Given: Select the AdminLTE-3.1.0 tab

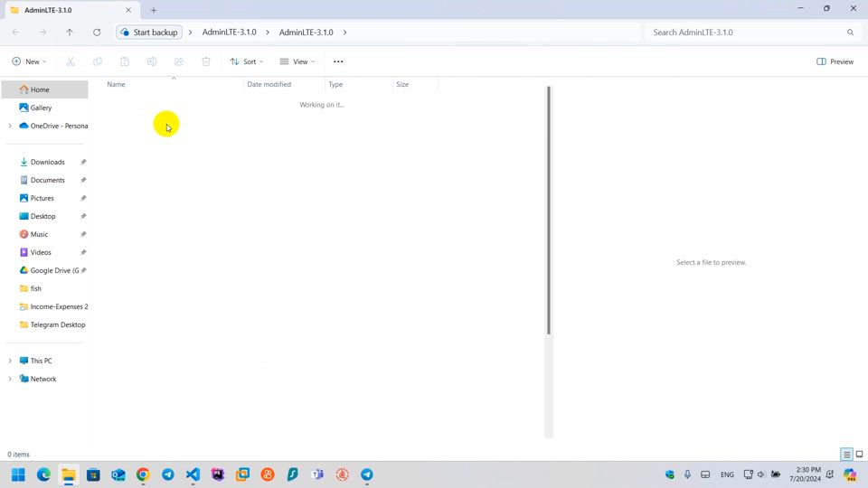Looking at the screenshot, I should tap(63, 10).
